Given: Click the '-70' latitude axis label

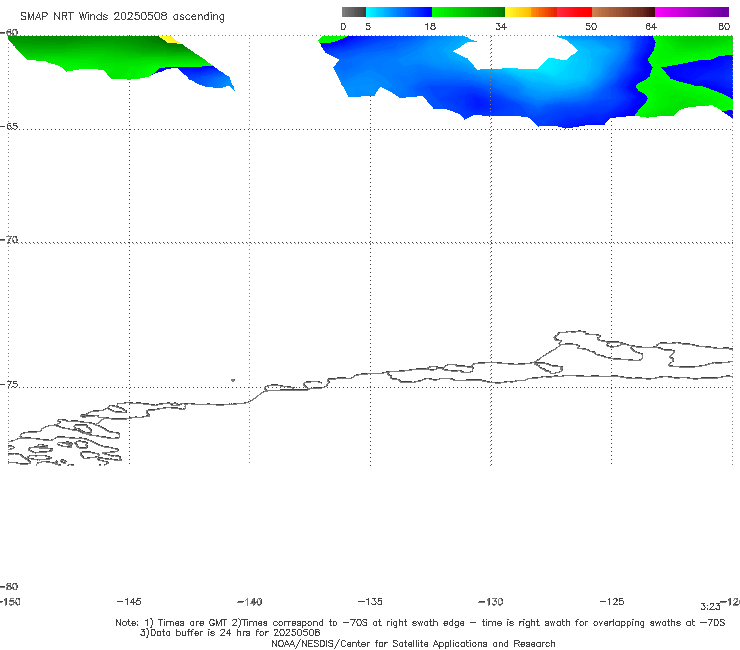Looking at the screenshot, I should pos(9,239).
